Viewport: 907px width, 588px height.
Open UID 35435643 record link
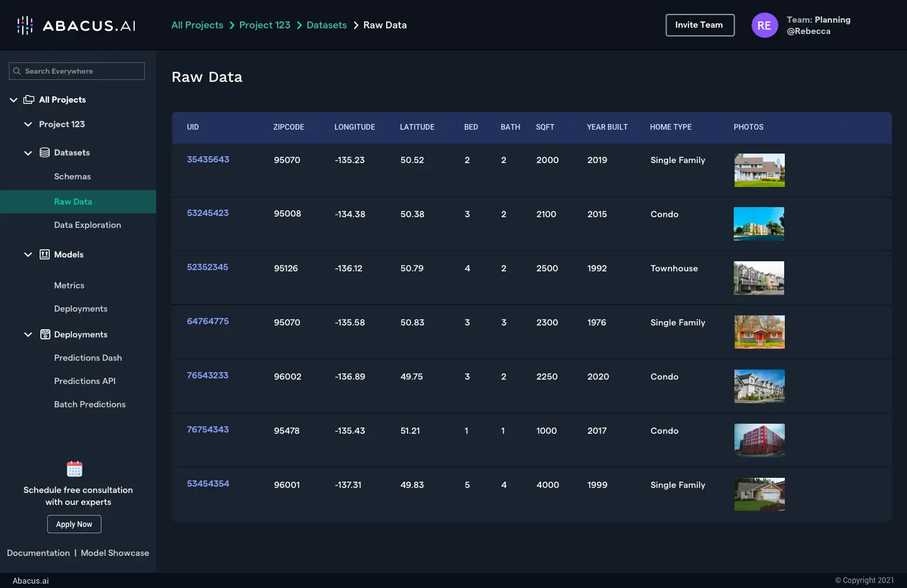[x=208, y=159]
